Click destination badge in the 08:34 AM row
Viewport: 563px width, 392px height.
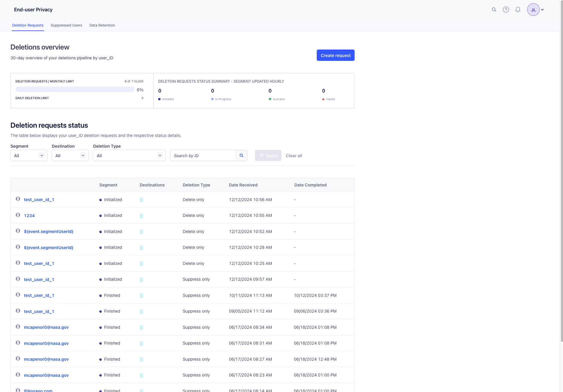[141, 328]
